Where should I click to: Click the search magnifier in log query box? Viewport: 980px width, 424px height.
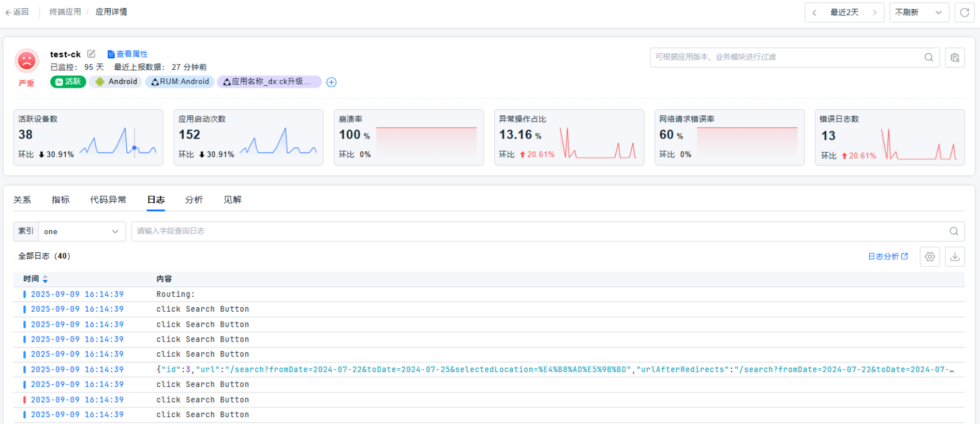point(954,231)
